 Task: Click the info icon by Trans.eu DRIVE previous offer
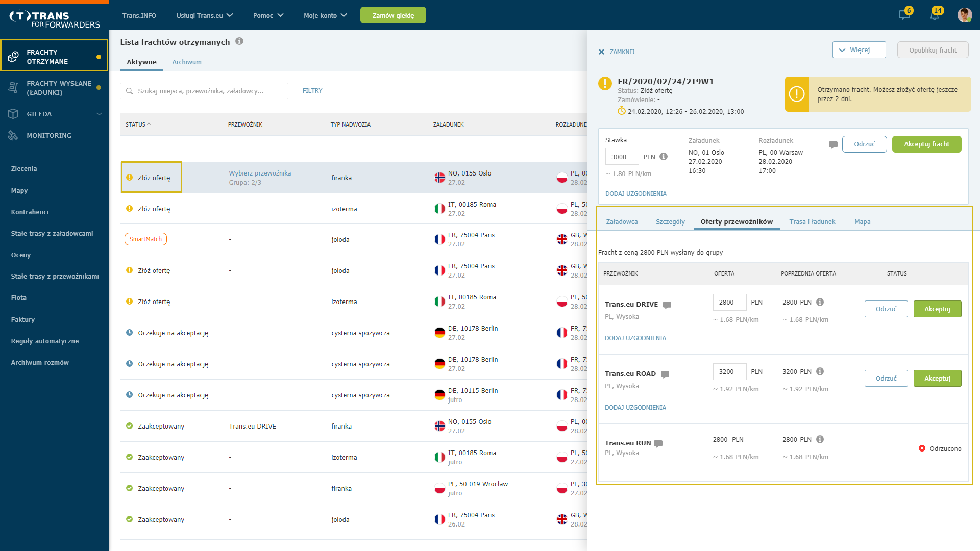820,302
